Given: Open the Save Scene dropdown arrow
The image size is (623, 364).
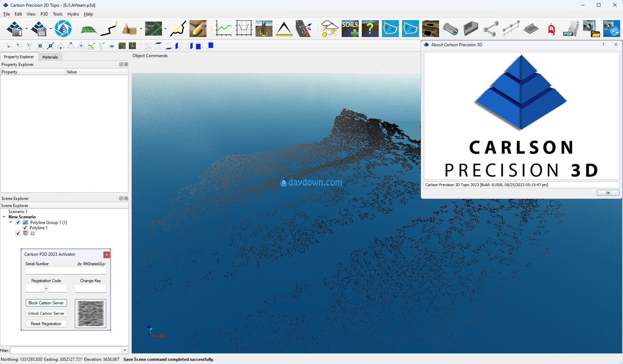Looking at the screenshot, I should pyautogui.click(x=51, y=29).
